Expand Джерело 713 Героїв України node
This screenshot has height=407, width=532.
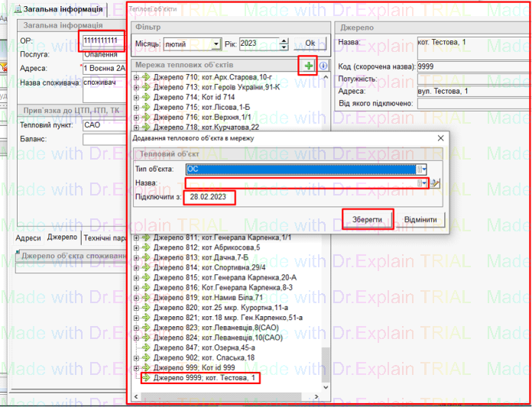(136, 87)
